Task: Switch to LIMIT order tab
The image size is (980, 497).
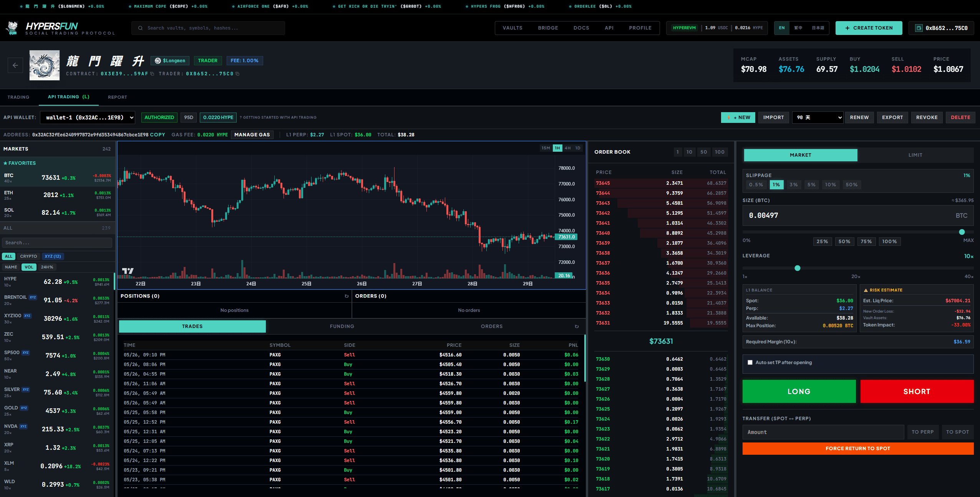Action: 915,155
